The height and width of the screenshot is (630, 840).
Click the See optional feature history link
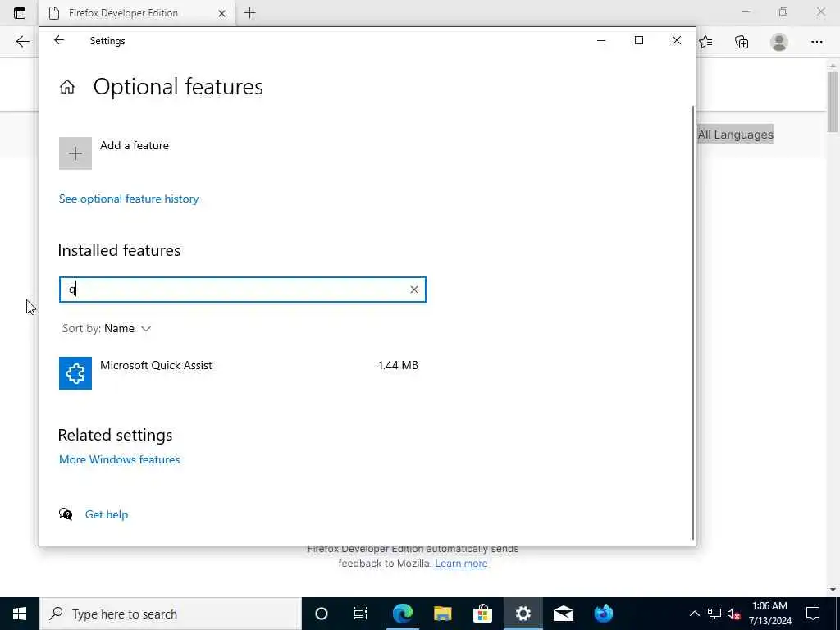129,199
